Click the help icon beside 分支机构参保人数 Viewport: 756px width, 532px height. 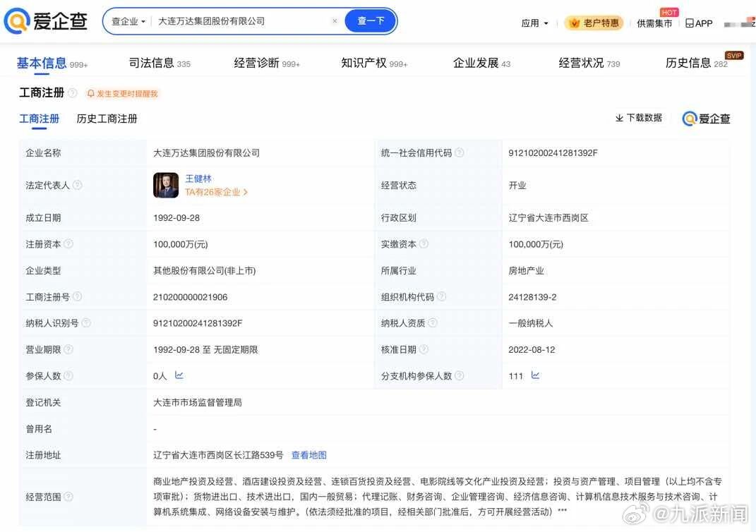click(x=460, y=376)
